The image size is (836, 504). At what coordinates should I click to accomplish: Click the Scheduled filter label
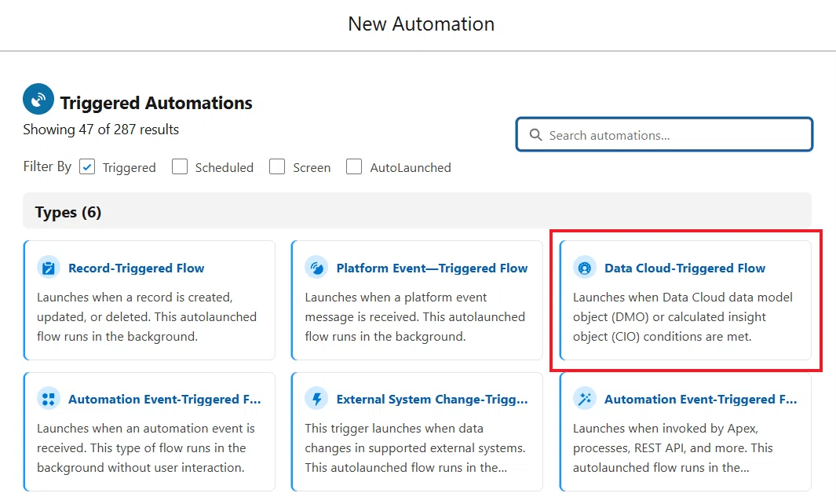coord(224,167)
